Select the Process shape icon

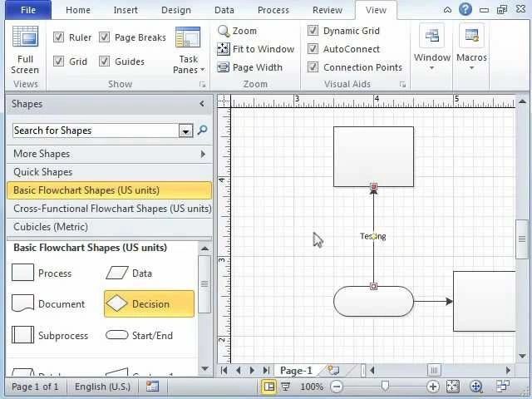coord(23,273)
